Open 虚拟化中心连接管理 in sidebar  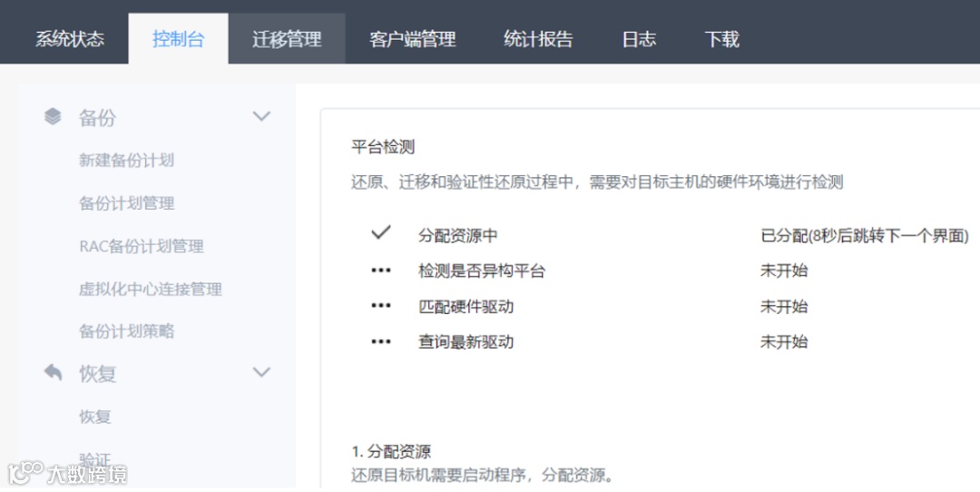(150, 289)
